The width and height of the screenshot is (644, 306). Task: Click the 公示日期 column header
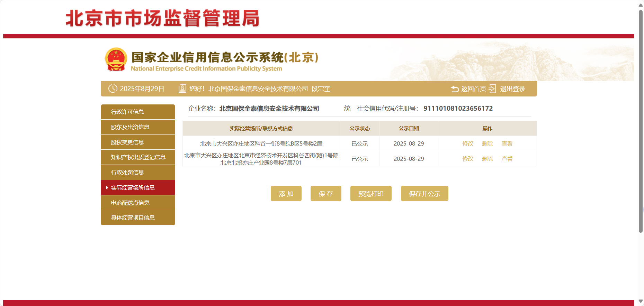(409, 129)
